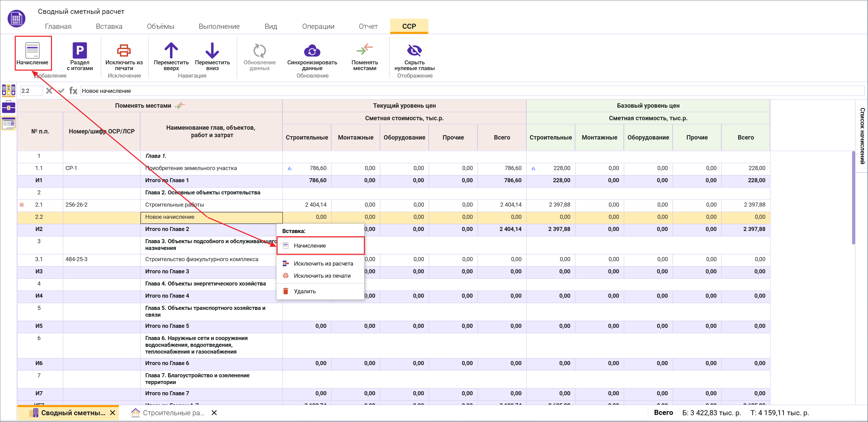The image size is (868, 422).
Task: Toggle Скрыть нулевые главы eye icon
Action: click(414, 51)
